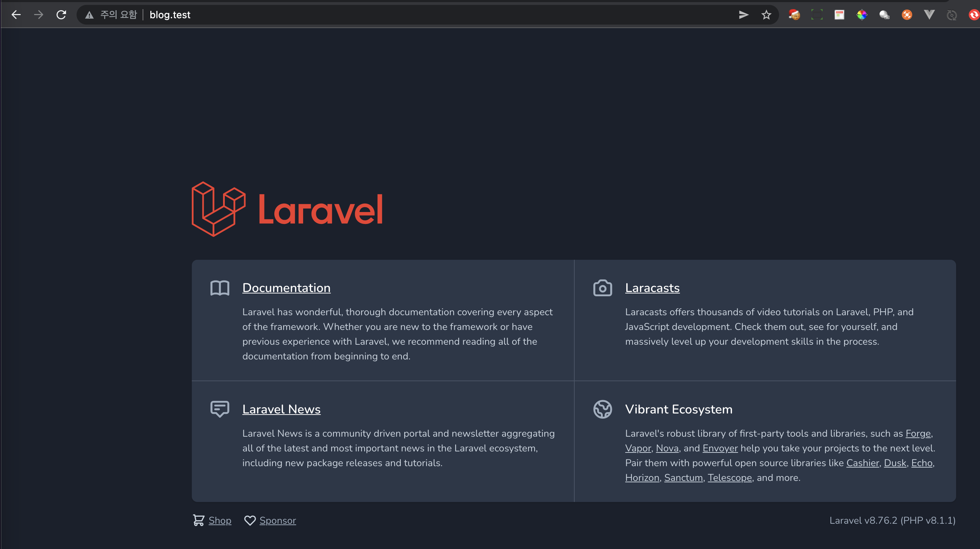Click the send/share arrow in the address bar
Viewport: 980px width, 549px height.
tap(743, 15)
